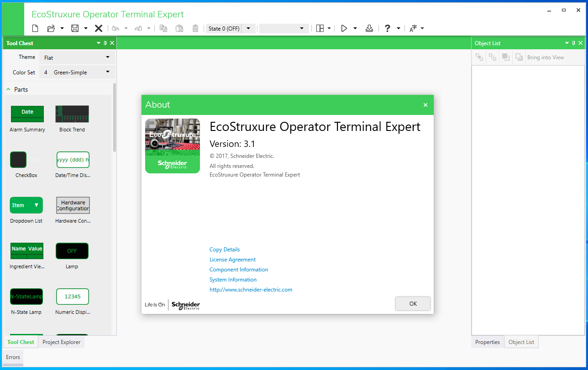Click the Paste clipboard icon
This screenshot has width=588, height=370.
coord(179,28)
